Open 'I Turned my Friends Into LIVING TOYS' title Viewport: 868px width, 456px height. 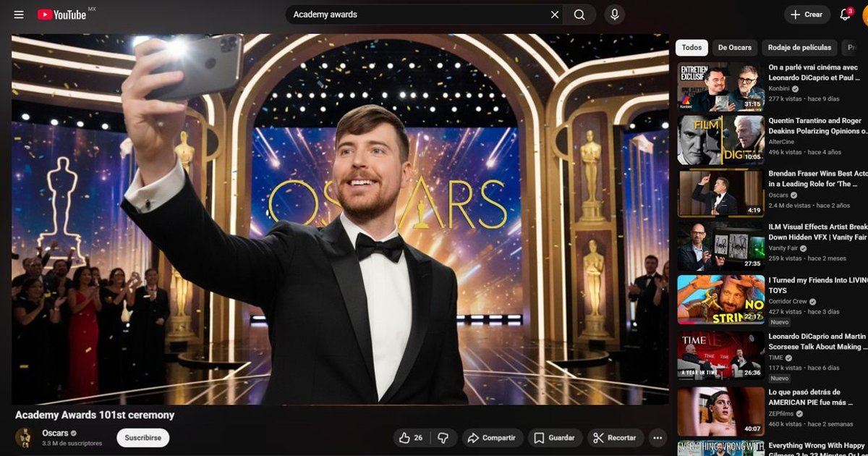pos(818,285)
